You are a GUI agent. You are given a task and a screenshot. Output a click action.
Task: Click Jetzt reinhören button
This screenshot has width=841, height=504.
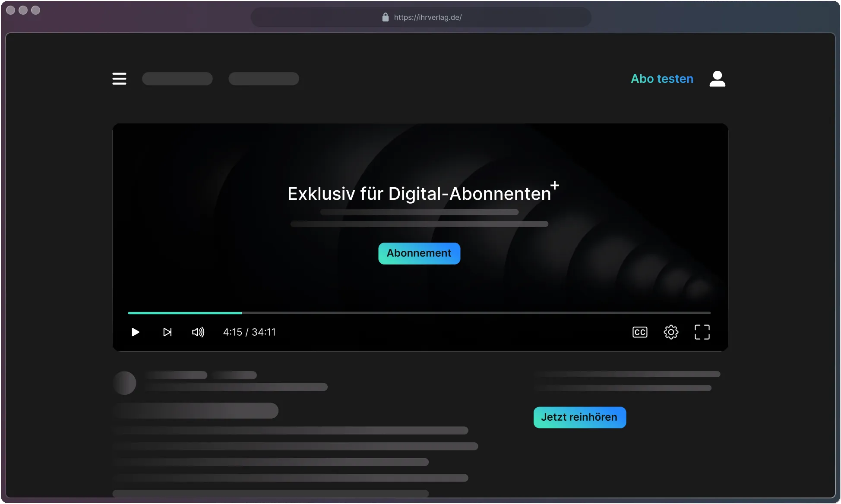pyautogui.click(x=579, y=417)
